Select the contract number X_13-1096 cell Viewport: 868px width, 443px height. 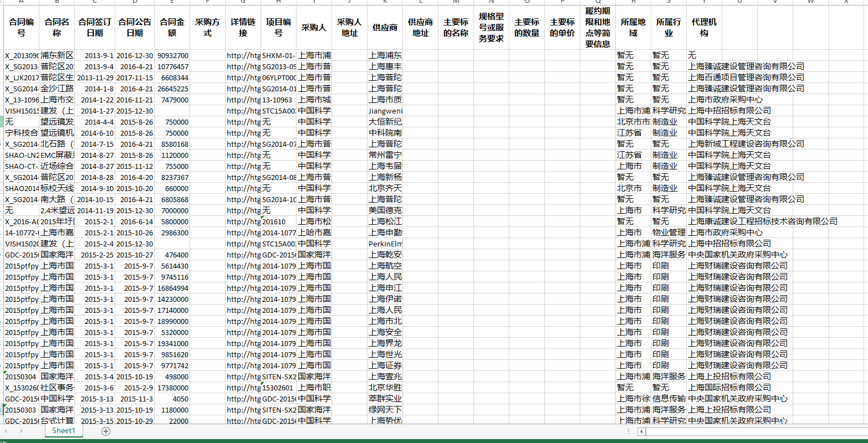22,100
